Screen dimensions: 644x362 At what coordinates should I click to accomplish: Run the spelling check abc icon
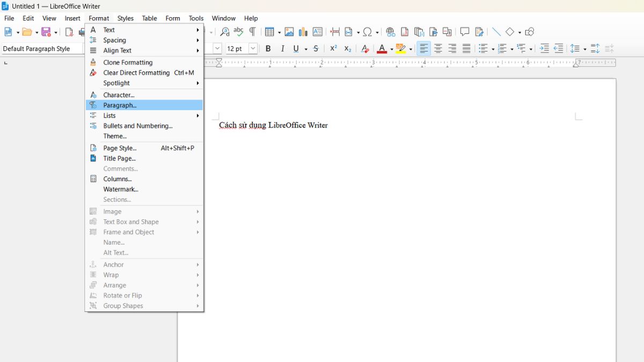239,32
